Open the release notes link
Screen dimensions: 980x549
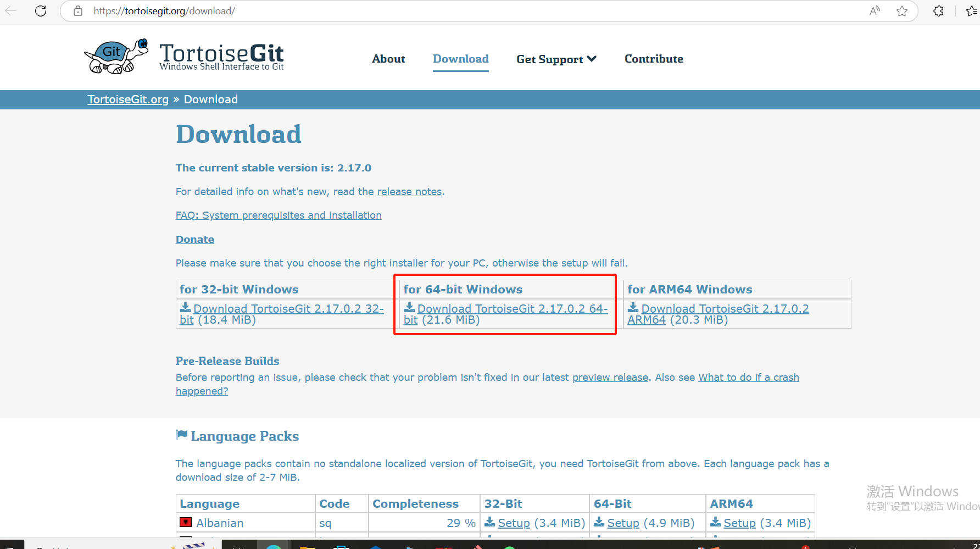409,192
